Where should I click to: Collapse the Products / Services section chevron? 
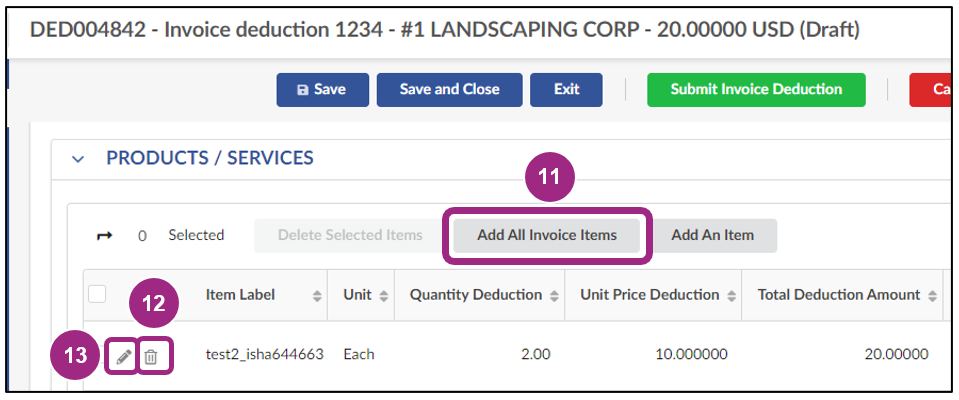pyautogui.click(x=79, y=159)
